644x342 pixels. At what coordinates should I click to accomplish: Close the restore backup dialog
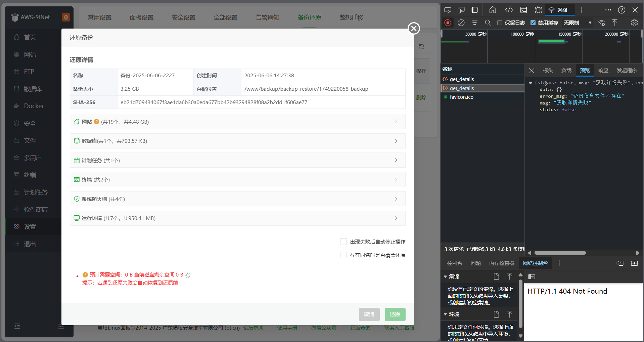point(414,29)
